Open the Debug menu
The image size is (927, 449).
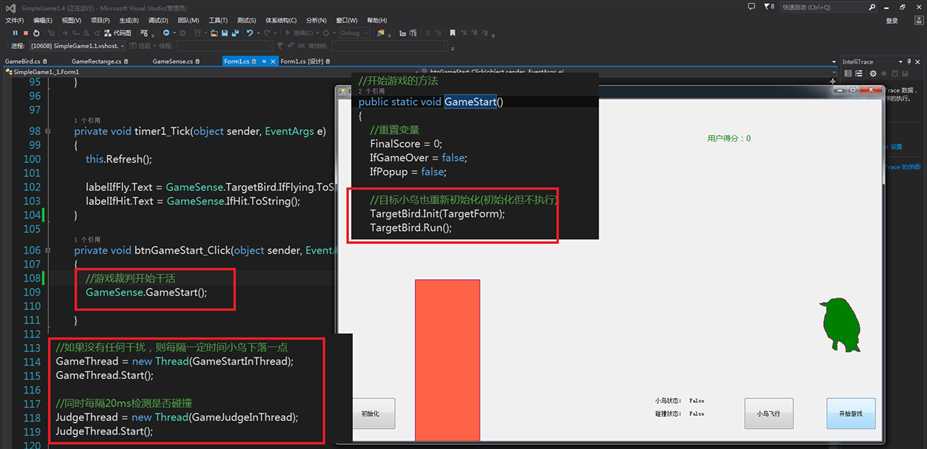(158, 20)
